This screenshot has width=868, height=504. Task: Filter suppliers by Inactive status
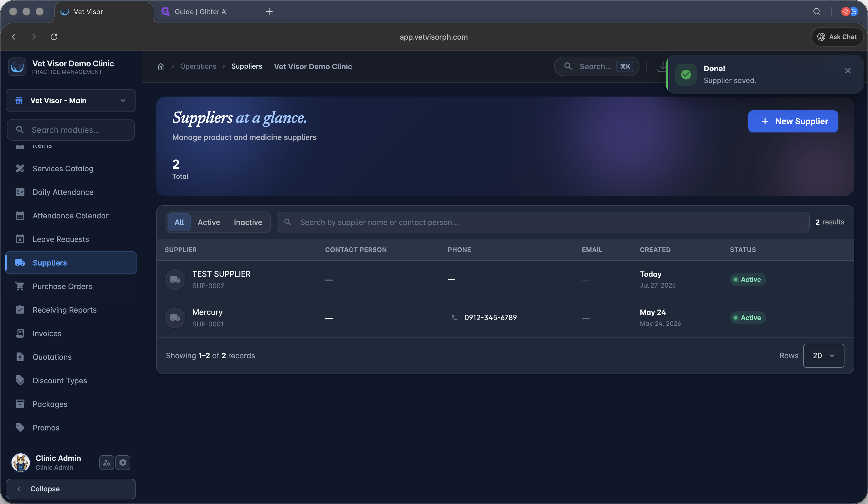point(248,222)
